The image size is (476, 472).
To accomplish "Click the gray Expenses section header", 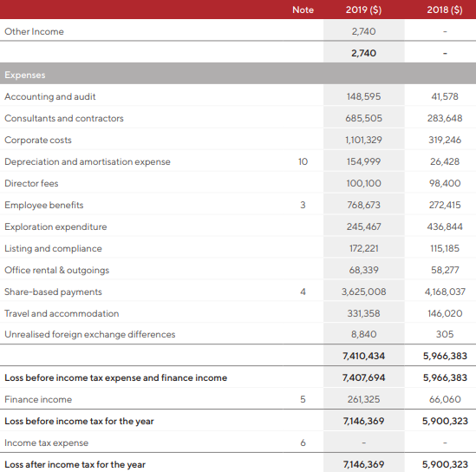I will click(x=238, y=75).
